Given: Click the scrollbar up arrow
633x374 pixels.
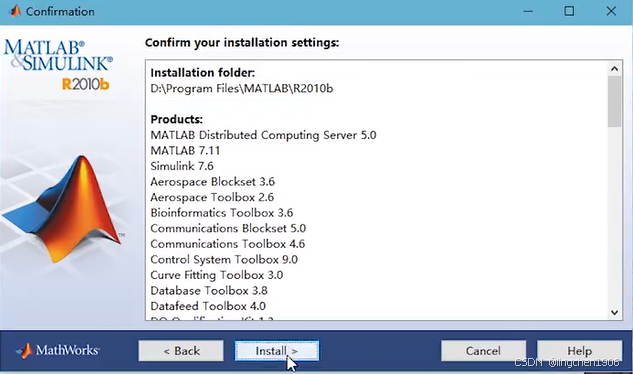Looking at the screenshot, I should (x=614, y=69).
